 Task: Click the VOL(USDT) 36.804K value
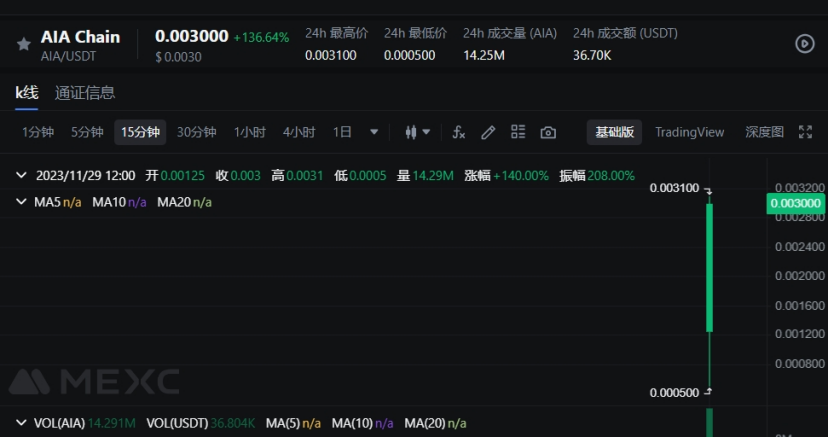tap(232, 423)
